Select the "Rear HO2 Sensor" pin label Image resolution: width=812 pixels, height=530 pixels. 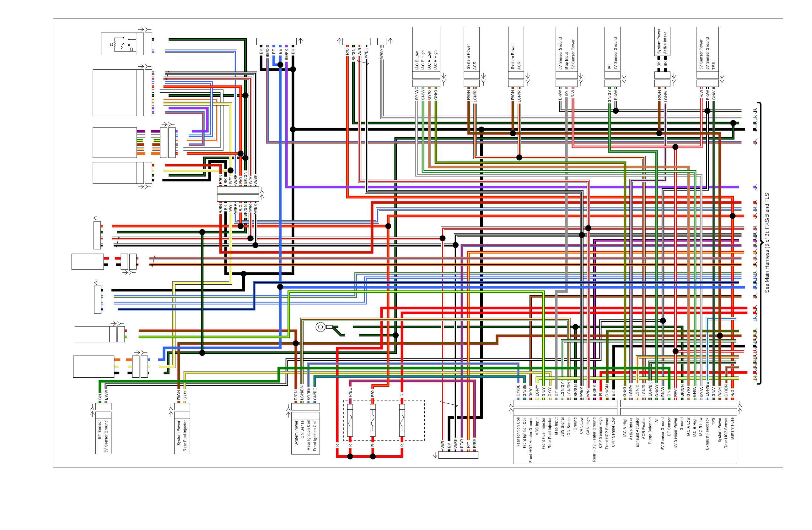pos(726,433)
